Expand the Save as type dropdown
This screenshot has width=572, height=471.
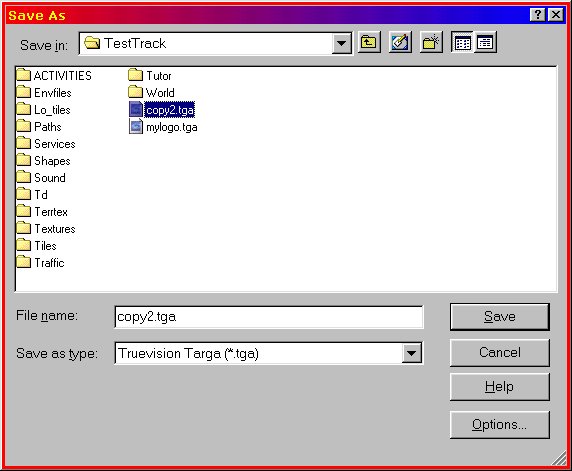(412, 353)
